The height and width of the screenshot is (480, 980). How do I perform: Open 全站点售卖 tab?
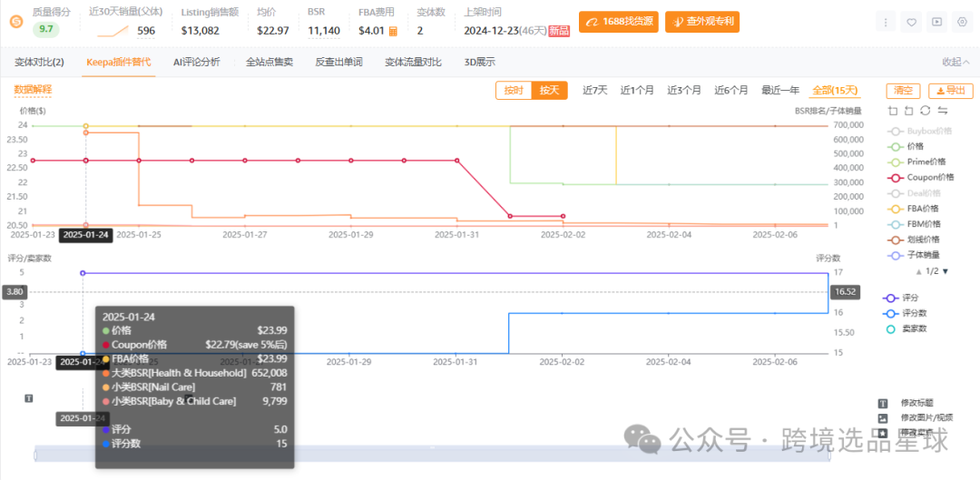[x=269, y=62]
